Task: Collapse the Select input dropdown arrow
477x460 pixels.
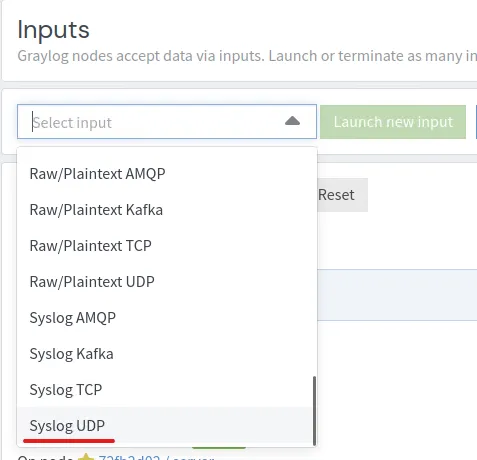Action: [x=292, y=121]
